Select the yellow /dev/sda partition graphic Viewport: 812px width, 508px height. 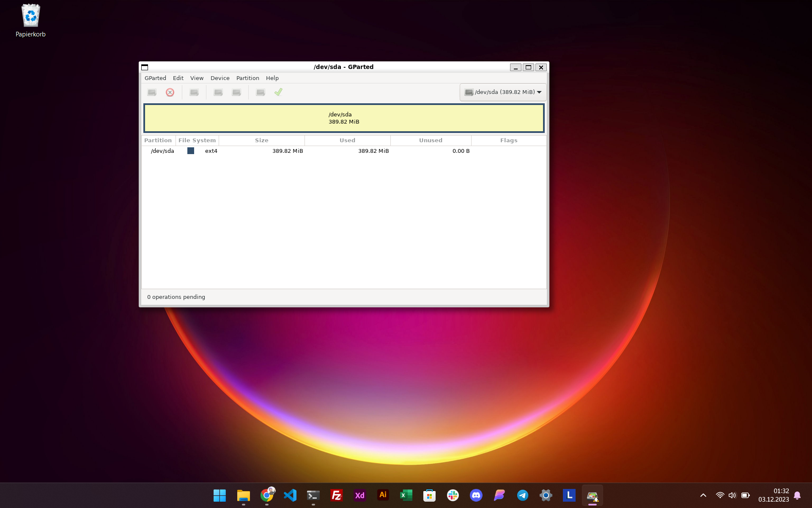click(x=343, y=118)
